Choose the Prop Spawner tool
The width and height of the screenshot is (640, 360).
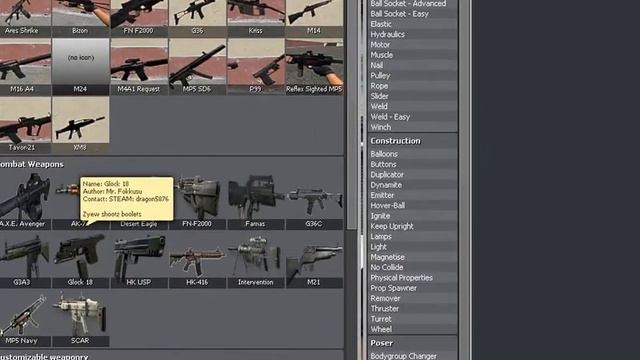pos(412,288)
